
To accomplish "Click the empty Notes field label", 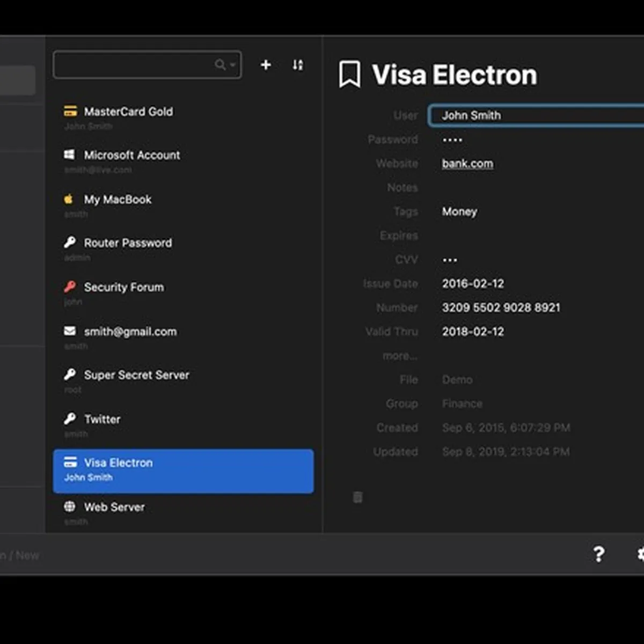I will [x=402, y=187].
